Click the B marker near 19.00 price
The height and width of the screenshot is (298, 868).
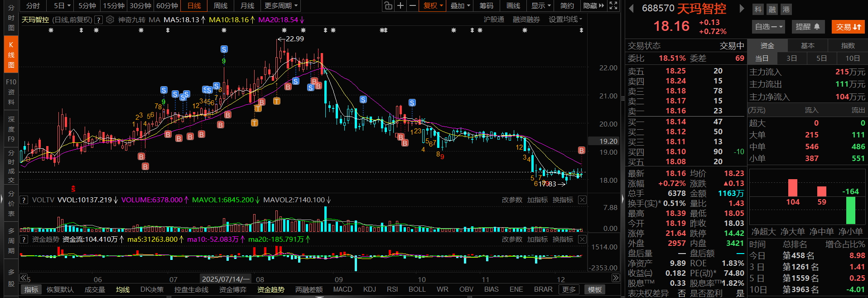[582, 150]
